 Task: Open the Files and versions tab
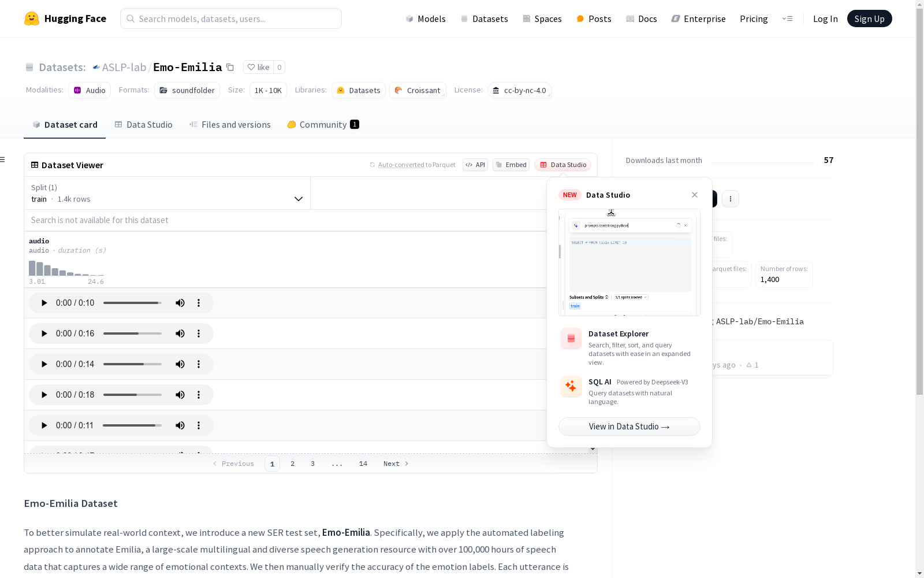pos(230,124)
